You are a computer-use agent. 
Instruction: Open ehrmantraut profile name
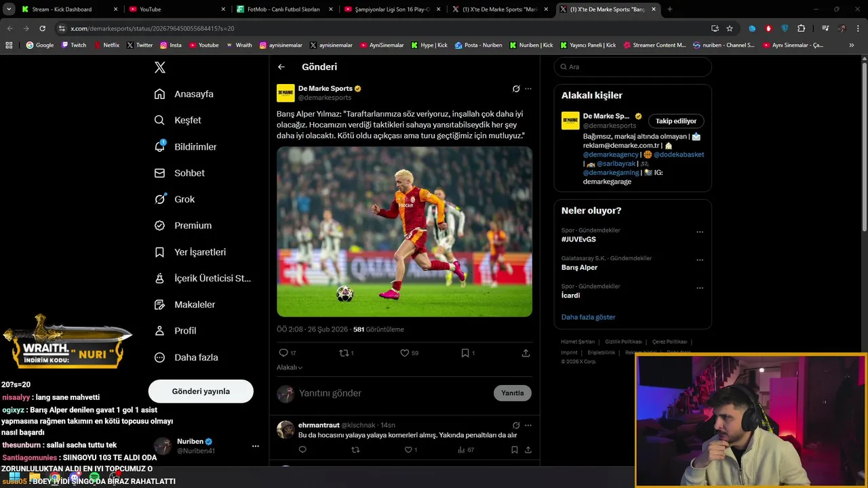[x=318, y=425]
